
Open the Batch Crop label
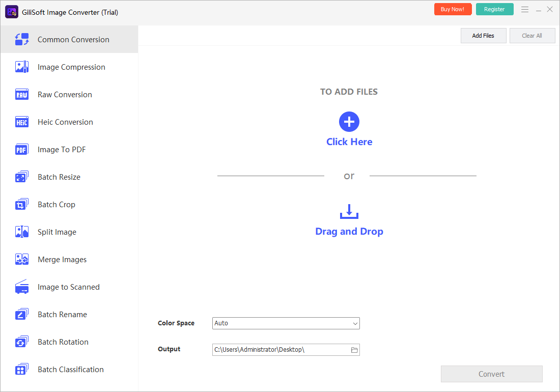(57, 205)
